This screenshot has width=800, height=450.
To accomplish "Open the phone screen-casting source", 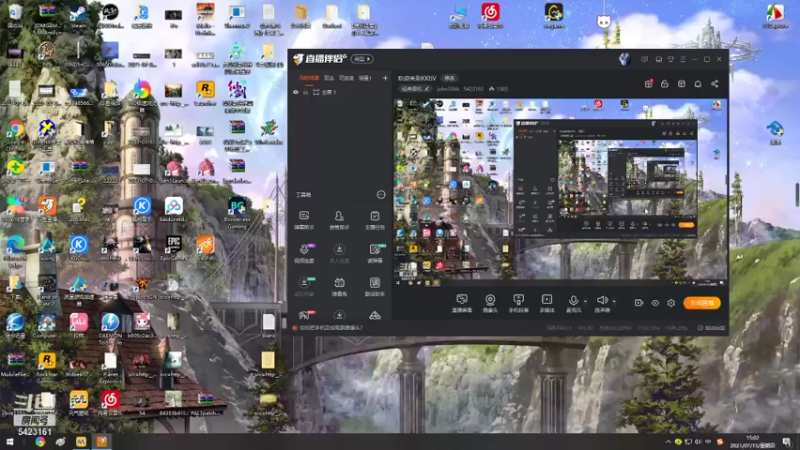I will 518,303.
